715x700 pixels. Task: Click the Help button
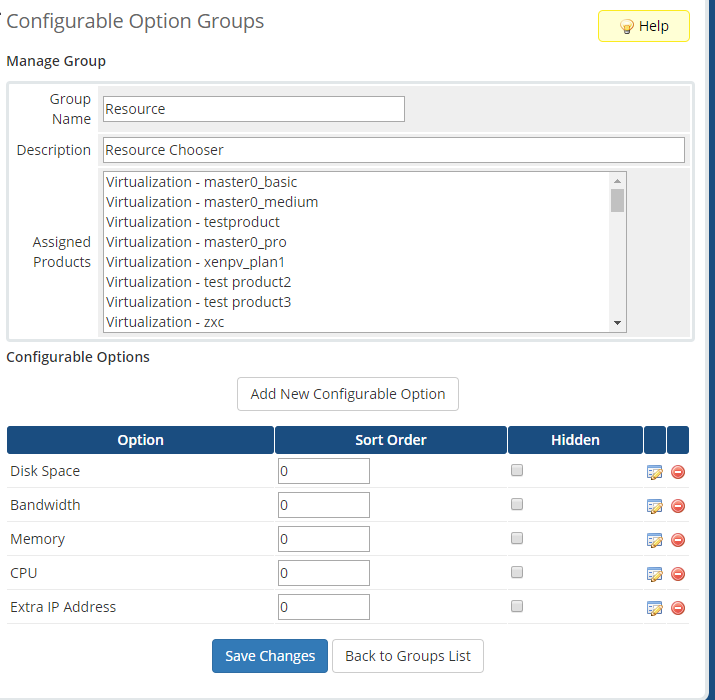(x=643, y=26)
